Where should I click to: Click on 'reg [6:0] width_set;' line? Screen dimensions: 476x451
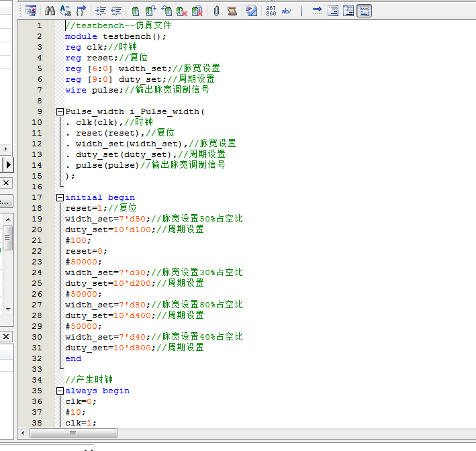point(119,68)
